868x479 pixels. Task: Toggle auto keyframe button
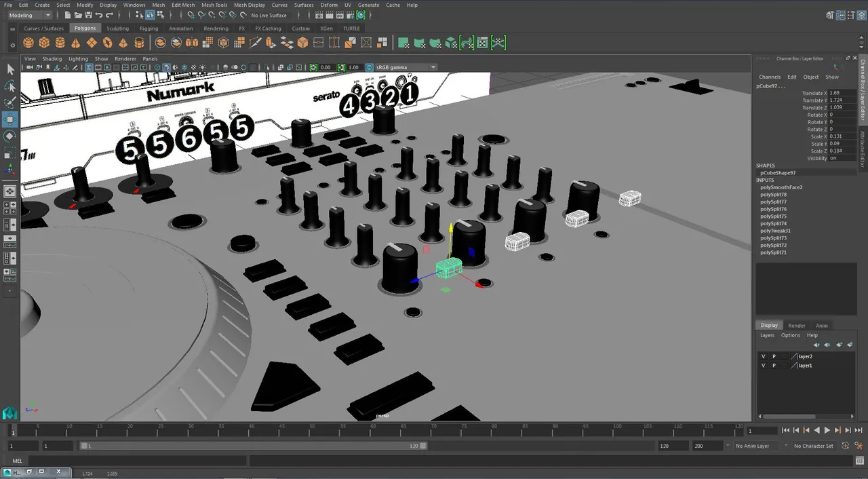click(x=846, y=446)
